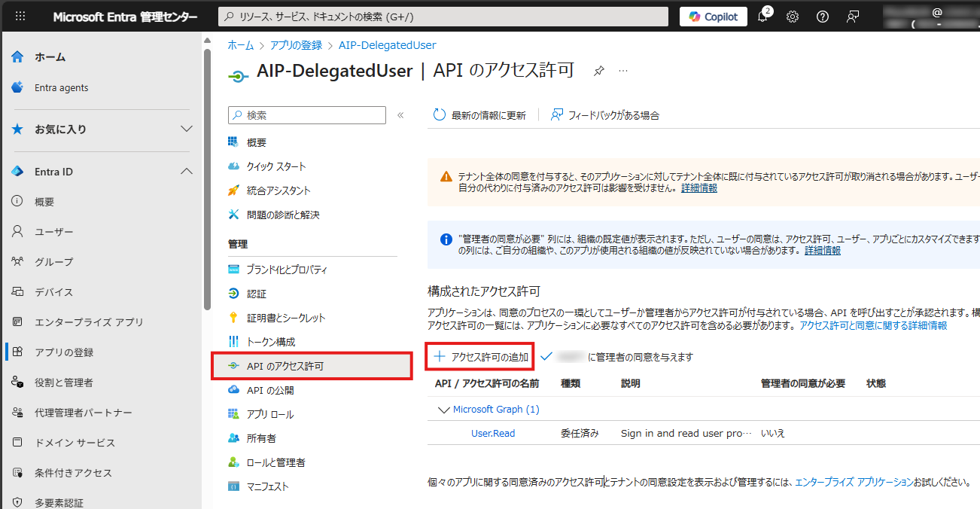Image resolution: width=980 pixels, height=509 pixels.
Task: Open the more options ellipsis by title
Action: 623,71
